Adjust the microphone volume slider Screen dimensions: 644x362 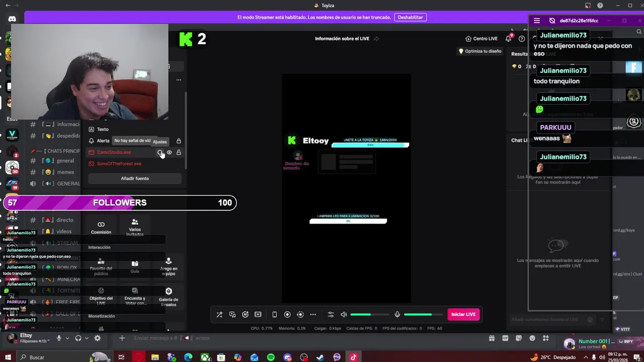point(423,315)
